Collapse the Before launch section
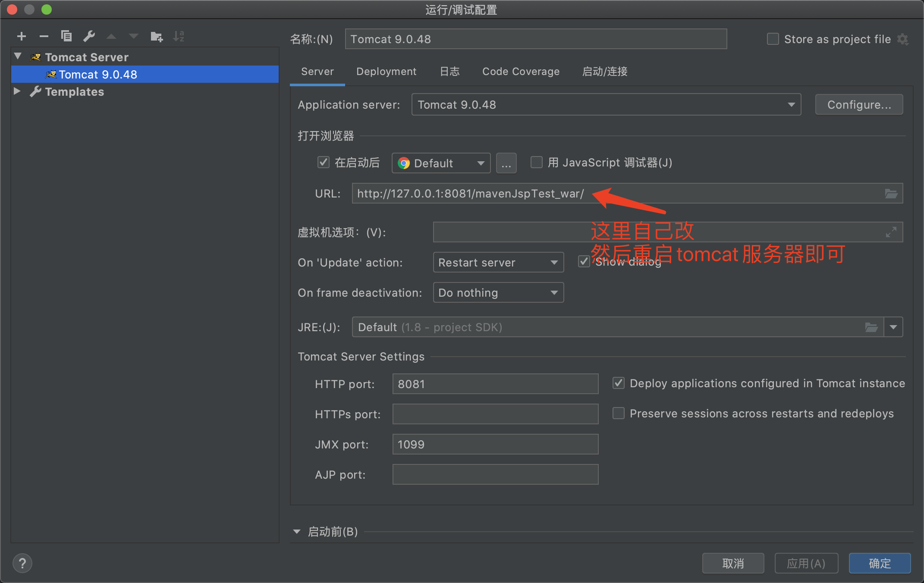 (297, 532)
